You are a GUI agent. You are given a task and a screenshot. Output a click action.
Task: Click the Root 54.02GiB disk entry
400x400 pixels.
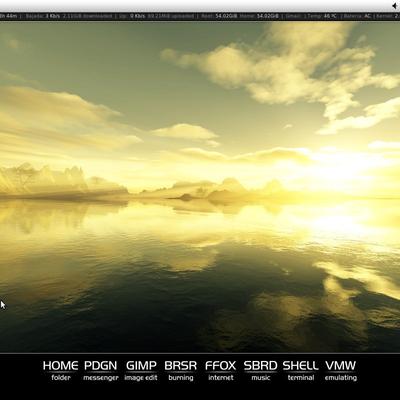pyautogui.click(x=218, y=16)
